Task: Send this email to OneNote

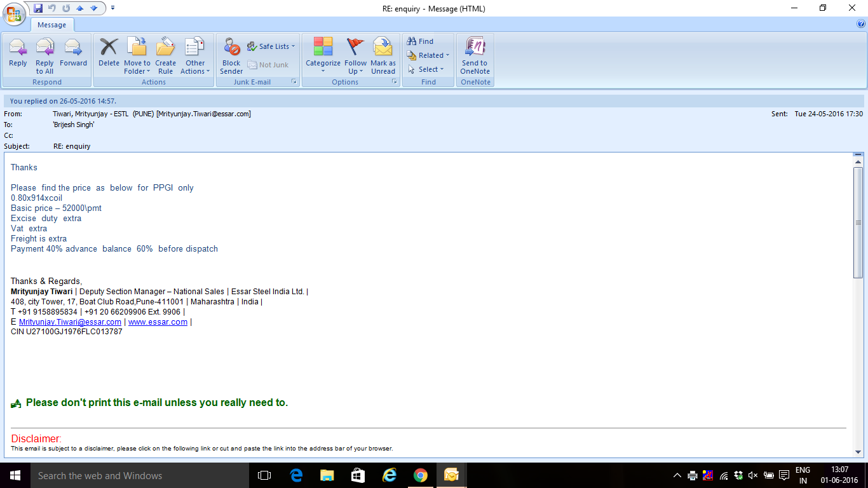Action: (475, 54)
